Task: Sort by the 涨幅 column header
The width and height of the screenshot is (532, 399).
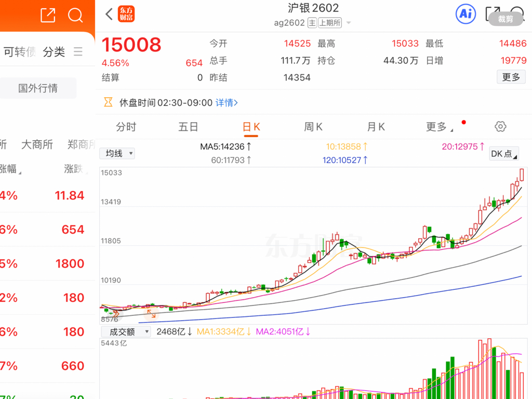Action: (x=10, y=169)
